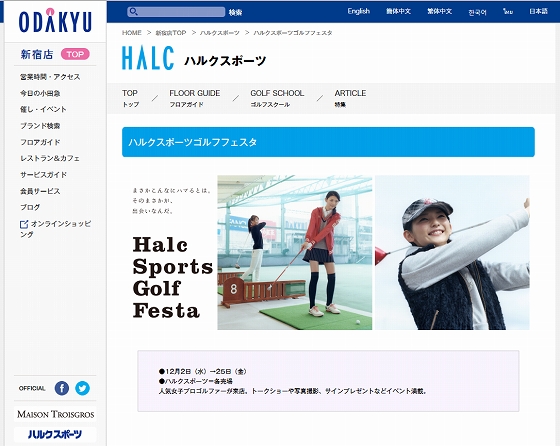Open the Maison Troisgros banner
Viewport: 560px width, 446px height.
55,414
